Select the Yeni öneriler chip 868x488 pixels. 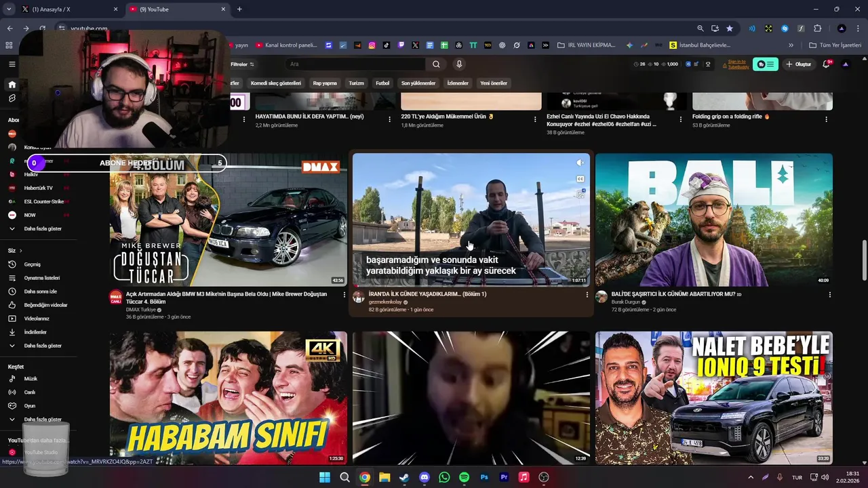click(494, 83)
